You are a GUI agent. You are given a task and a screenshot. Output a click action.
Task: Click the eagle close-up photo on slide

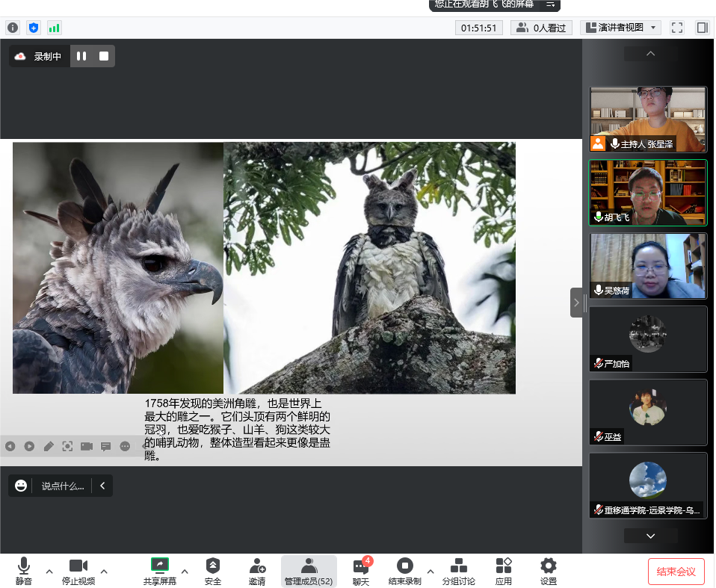tap(118, 268)
